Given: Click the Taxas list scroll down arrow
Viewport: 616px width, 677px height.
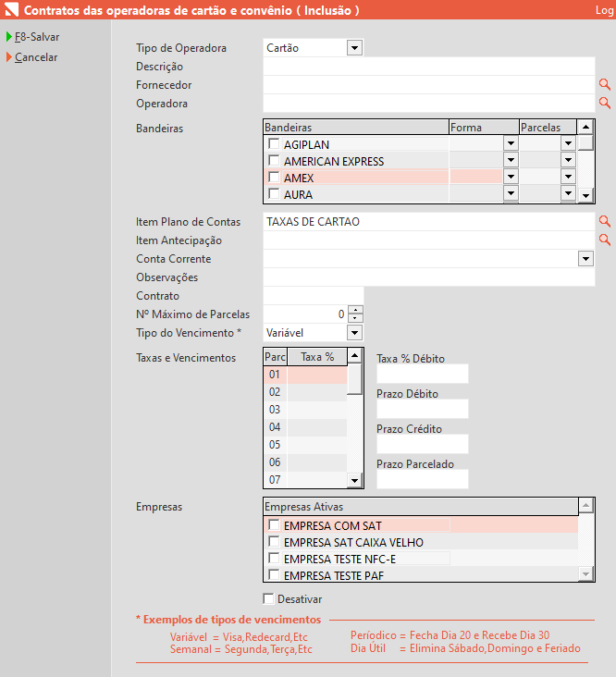Looking at the screenshot, I should pos(354,480).
